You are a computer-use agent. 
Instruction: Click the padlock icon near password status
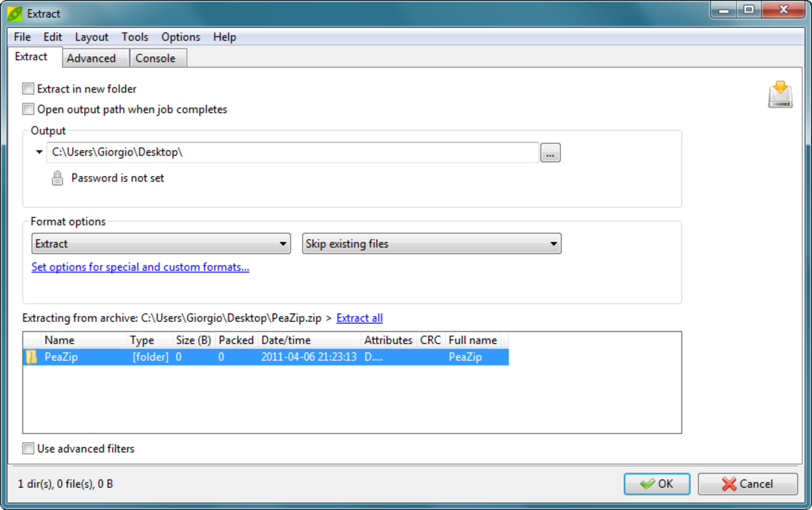pos(57,178)
